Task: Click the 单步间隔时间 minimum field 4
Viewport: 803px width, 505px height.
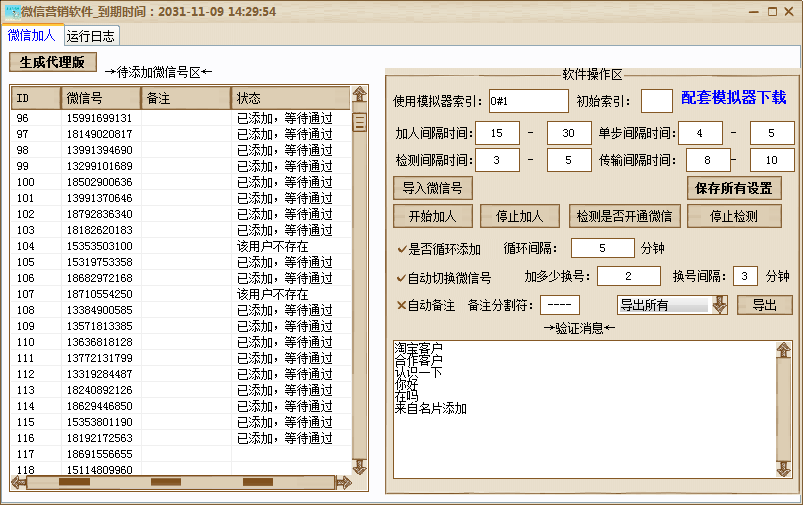Action: (701, 133)
